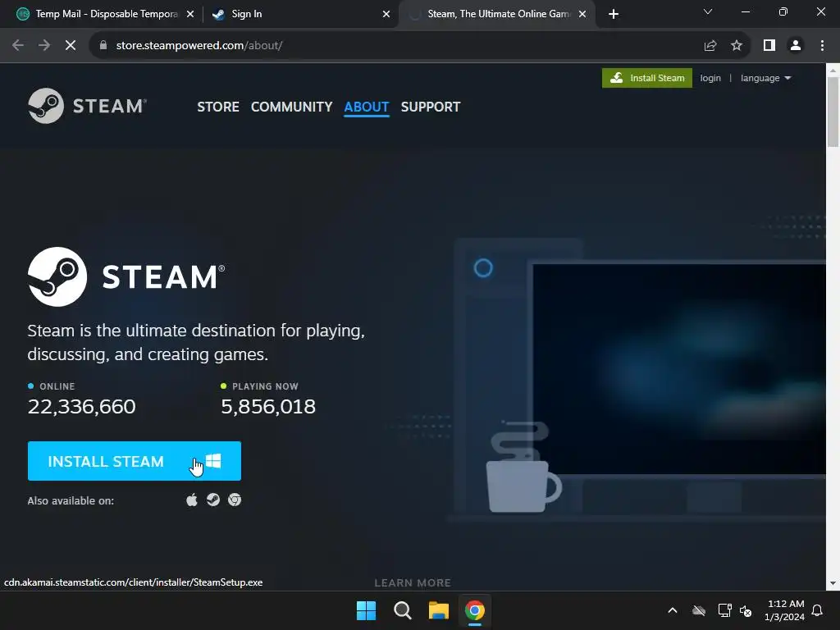Open the Chrome profile icon

[796, 46]
